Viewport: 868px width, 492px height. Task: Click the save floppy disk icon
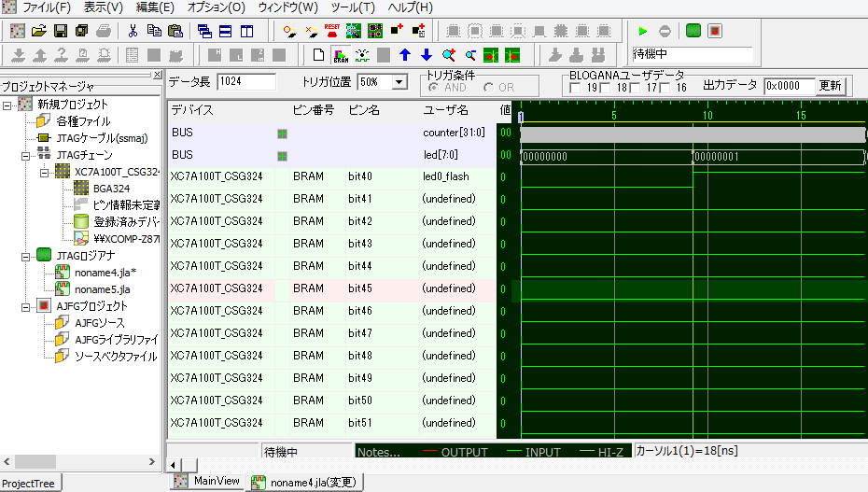click(x=61, y=31)
